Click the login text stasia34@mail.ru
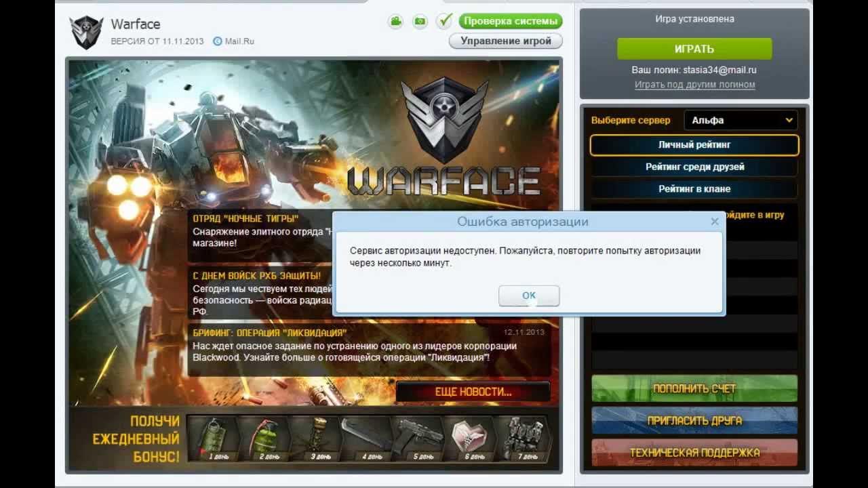This screenshot has height=488, width=868. pyautogui.click(x=719, y=70)
